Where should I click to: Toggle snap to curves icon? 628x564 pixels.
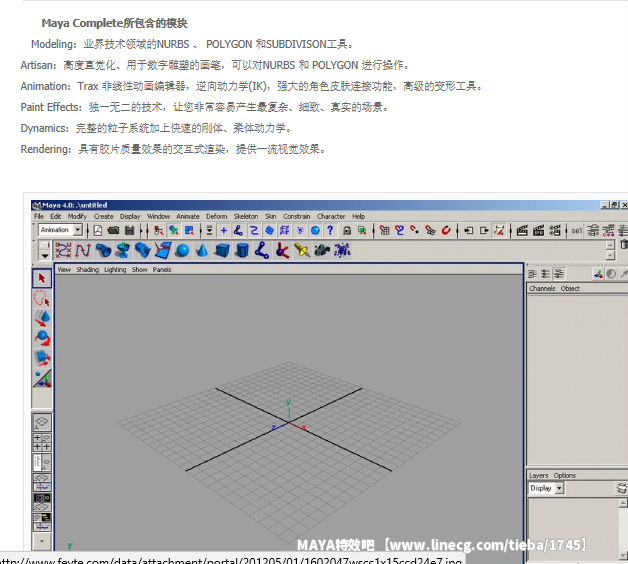(x=399, y=230)
